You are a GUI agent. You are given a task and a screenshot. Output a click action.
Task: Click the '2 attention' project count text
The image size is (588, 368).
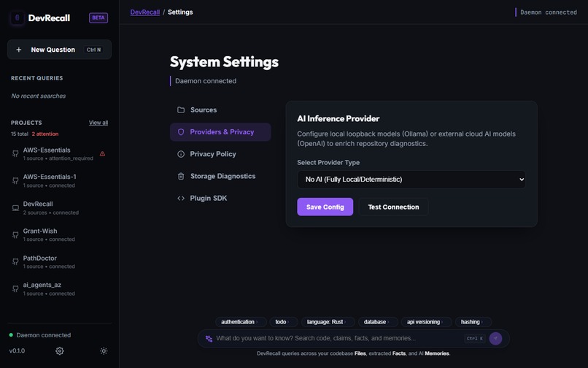45,134
